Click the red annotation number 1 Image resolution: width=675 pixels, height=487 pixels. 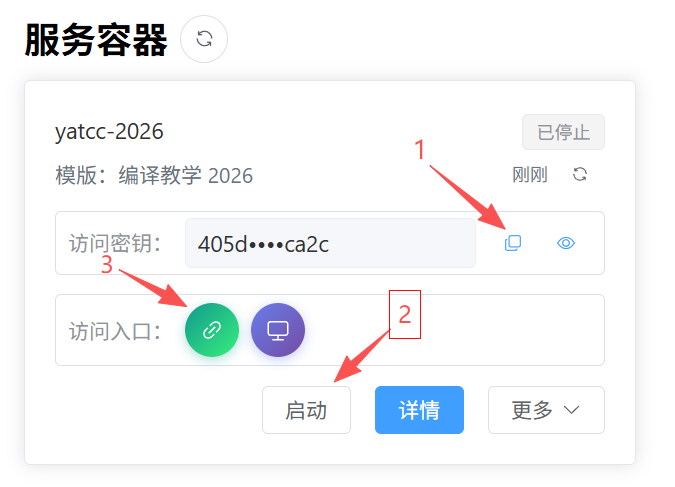point(420,149)
